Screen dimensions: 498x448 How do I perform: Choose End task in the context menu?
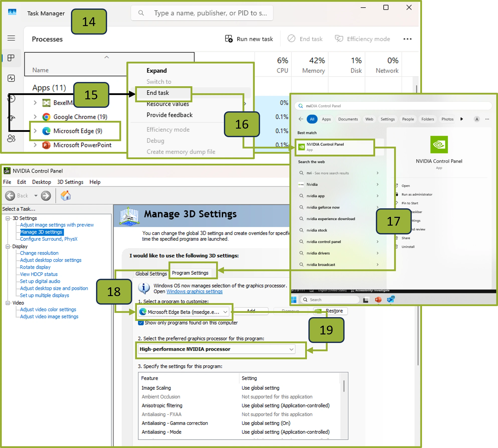pos(158,93)
